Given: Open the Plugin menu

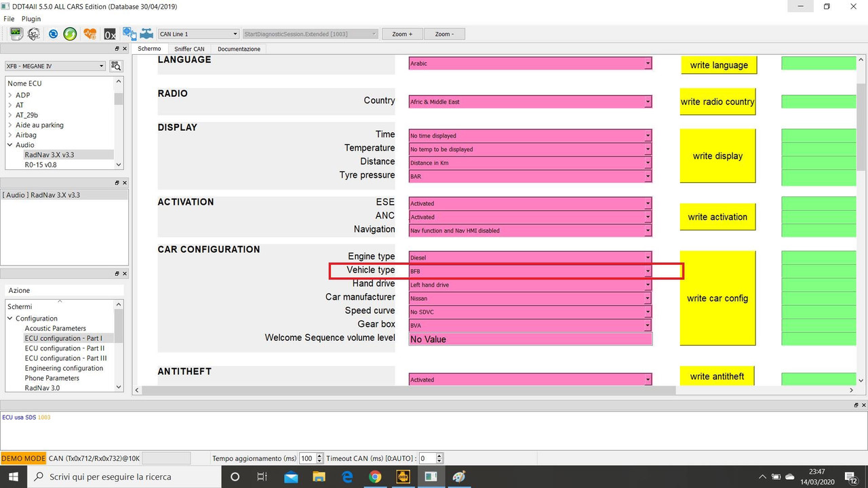Looking at the screenshot, I should point(31,19).
